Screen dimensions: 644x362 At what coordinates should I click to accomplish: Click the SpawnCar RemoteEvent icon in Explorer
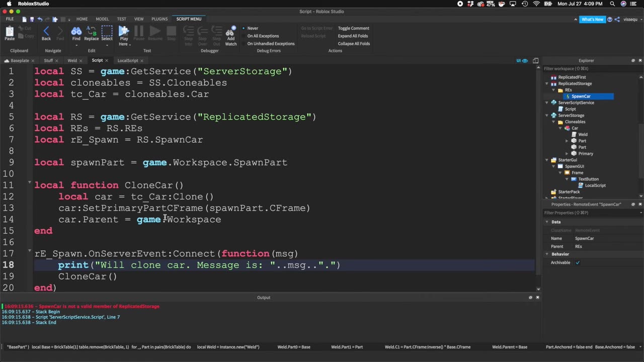pyautogui.click(x=568, y=97)
